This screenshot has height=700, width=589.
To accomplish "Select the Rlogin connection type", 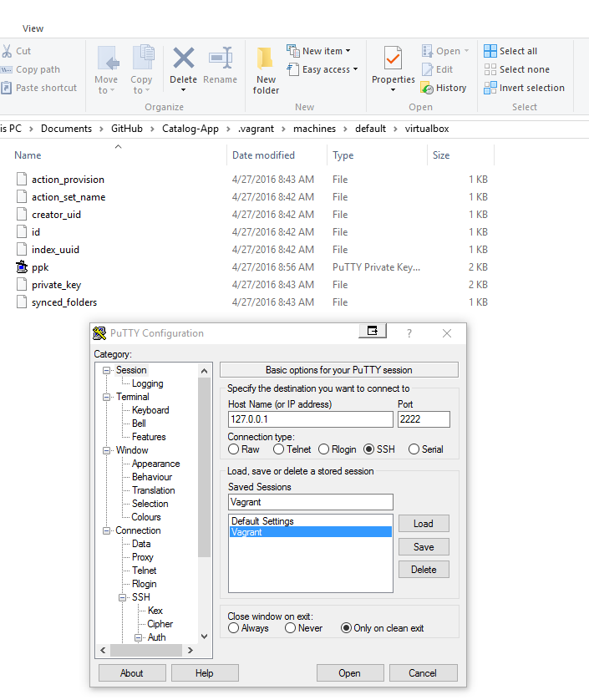I will coord(324,449).
